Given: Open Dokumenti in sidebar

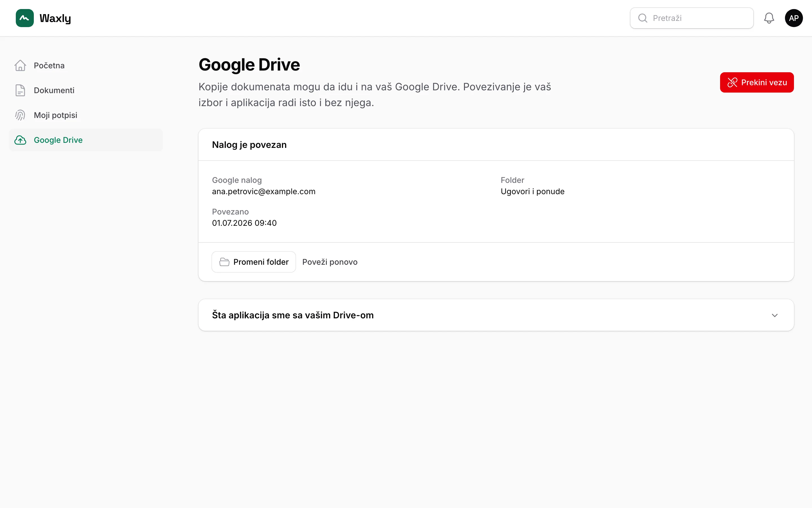Looking at the screenshot, I should pyautogui.click(x=86, y=90).
